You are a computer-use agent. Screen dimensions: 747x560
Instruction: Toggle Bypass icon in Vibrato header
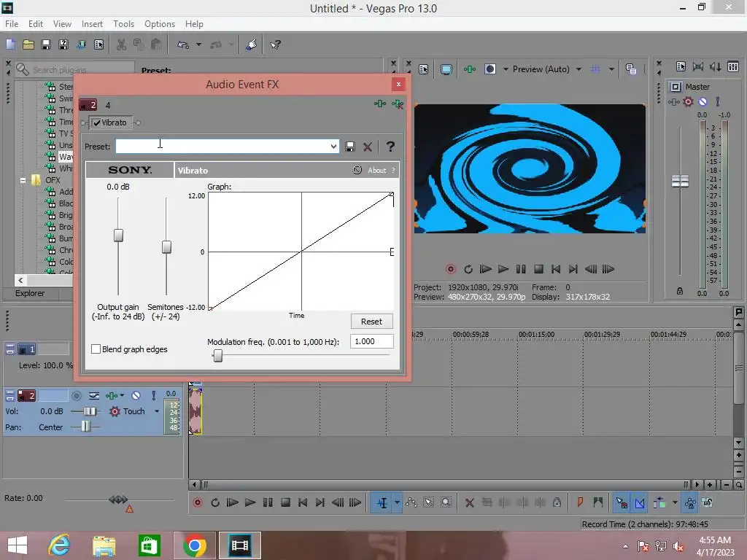coord(357,170)
